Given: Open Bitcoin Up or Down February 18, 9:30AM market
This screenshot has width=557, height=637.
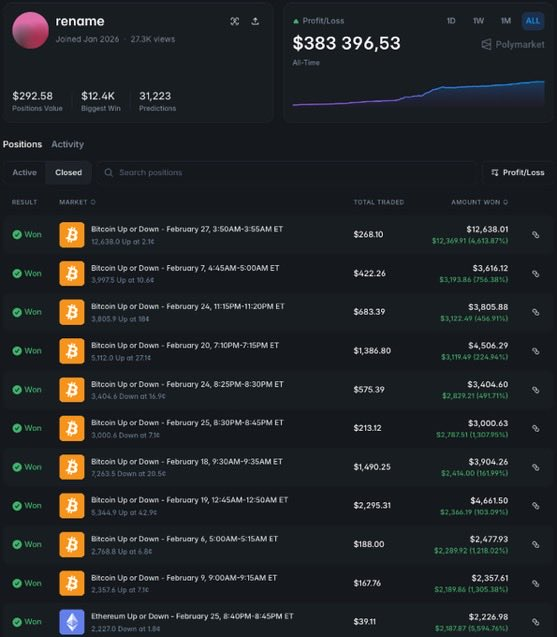Looking at the screenshot, I should 187,462.
